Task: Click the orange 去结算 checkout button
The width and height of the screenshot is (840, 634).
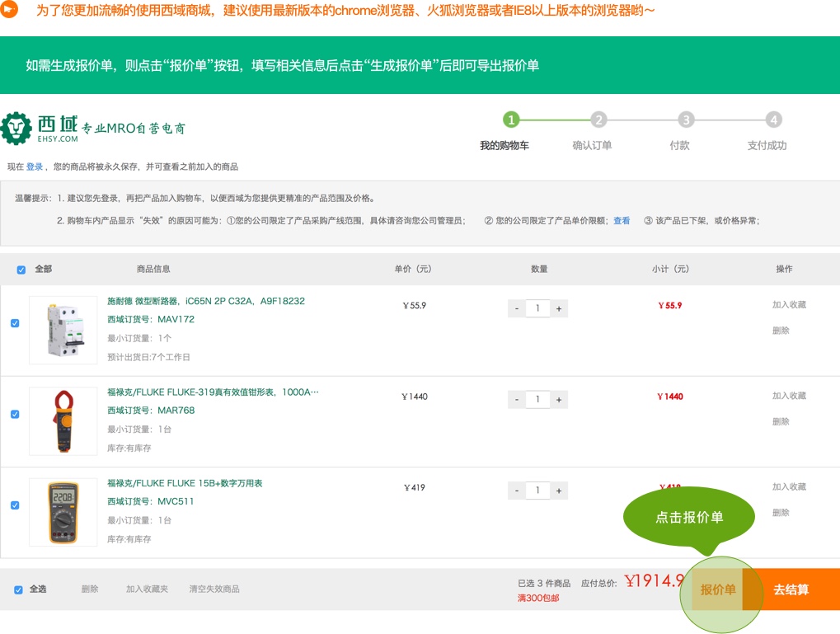Action: [791, 589]
